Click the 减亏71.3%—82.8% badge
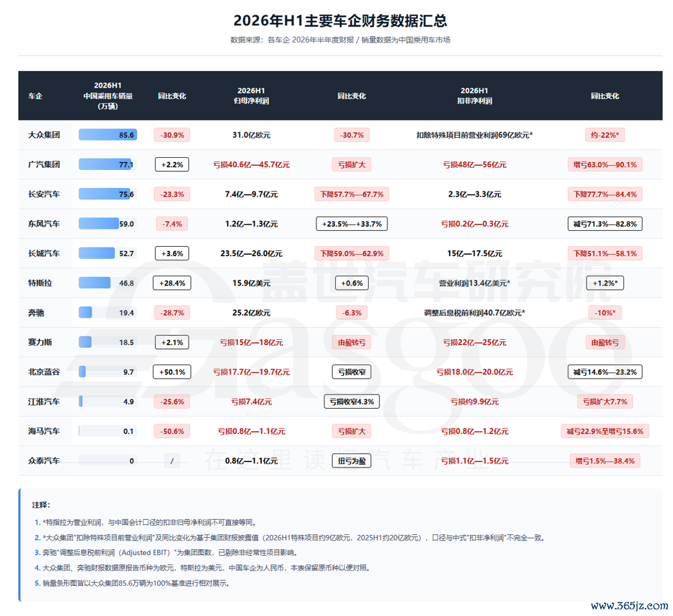This screenshot has width=673, height=616. (x=605, y=223)
